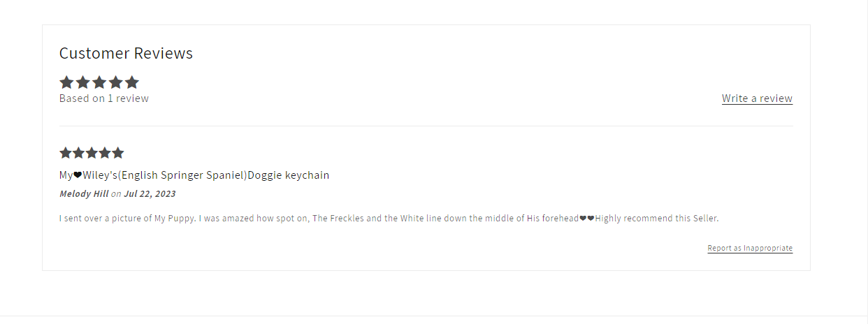Select the third star of the overall rating
This screenshot has height=324, width=868.
pos(99,82)
